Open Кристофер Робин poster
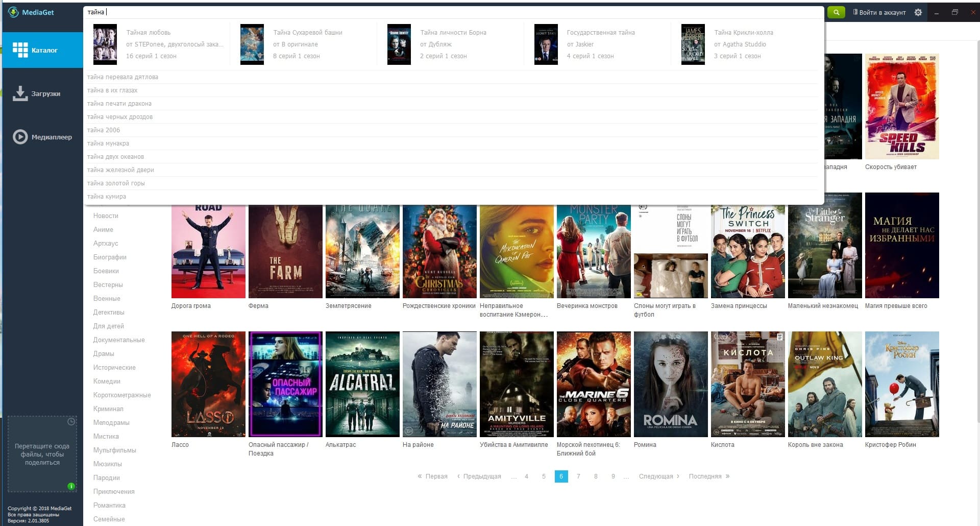980x526 pixels. [x=902, y=384]
